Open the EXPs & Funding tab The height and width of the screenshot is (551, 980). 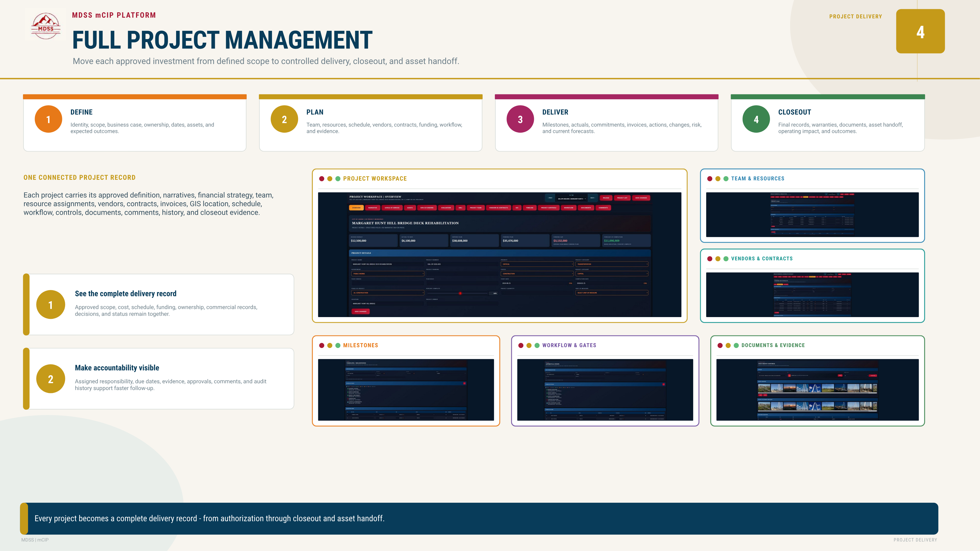(427, 208)
